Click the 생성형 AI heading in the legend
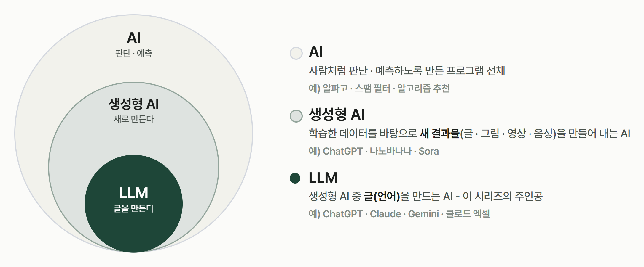This screenshot has width=644, height=267. pos(337,114)
